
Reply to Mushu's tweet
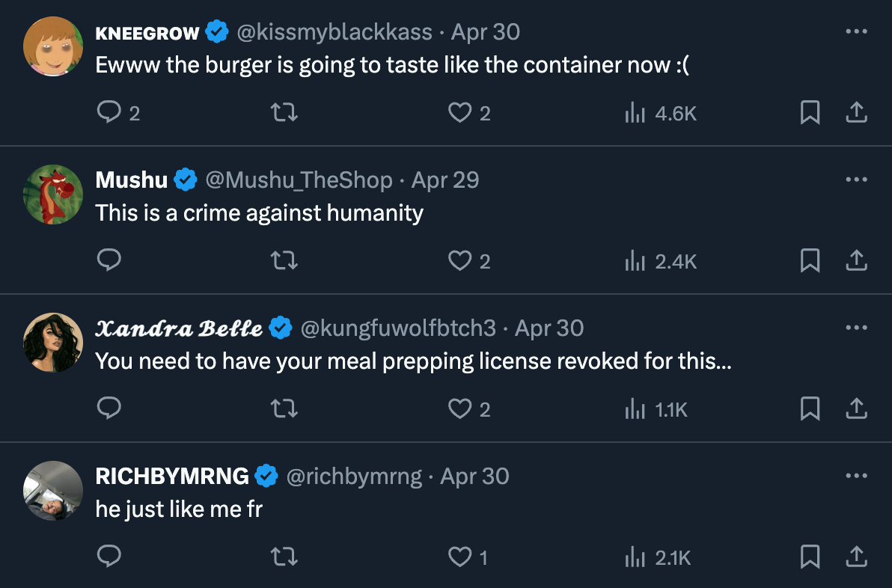tap(110, 261)
